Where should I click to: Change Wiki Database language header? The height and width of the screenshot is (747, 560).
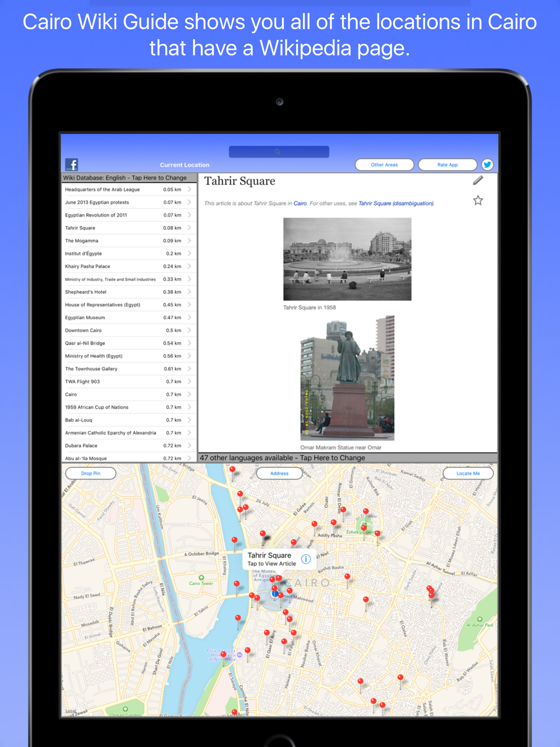point(129,178)
